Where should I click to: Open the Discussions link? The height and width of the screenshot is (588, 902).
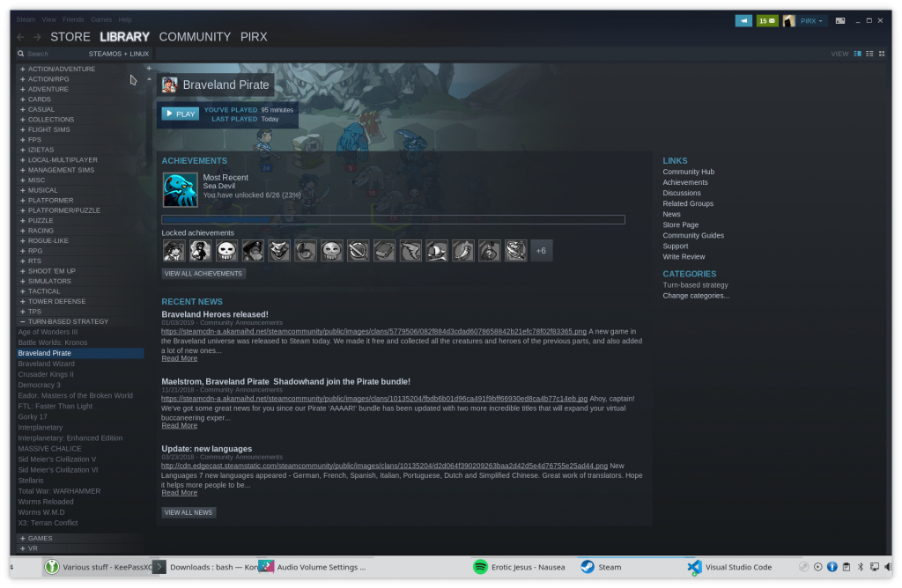tap(682, 193)
